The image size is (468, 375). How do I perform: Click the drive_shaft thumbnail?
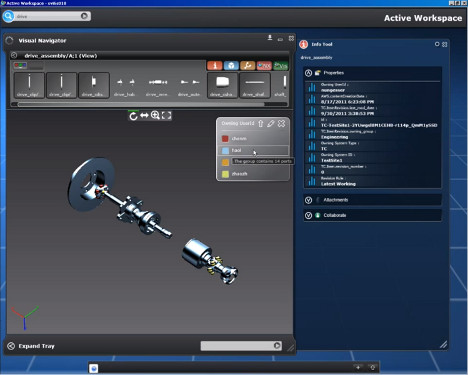(254, 85)
